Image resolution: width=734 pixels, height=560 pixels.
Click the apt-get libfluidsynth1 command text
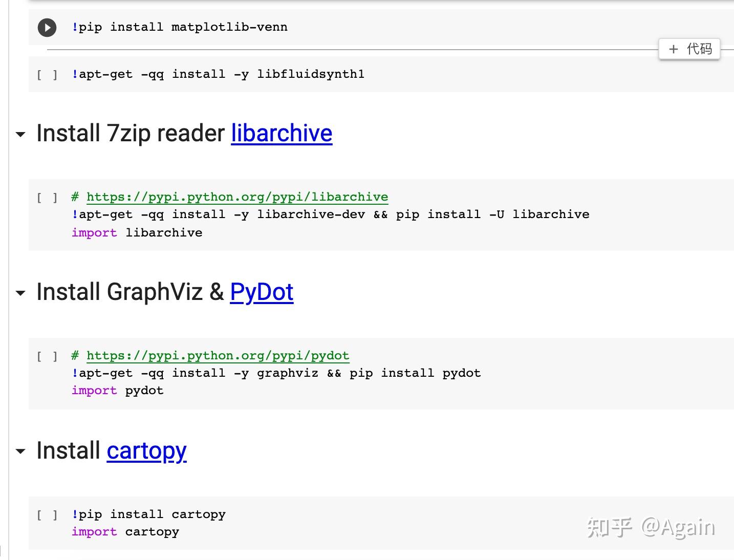click(218, 74)
